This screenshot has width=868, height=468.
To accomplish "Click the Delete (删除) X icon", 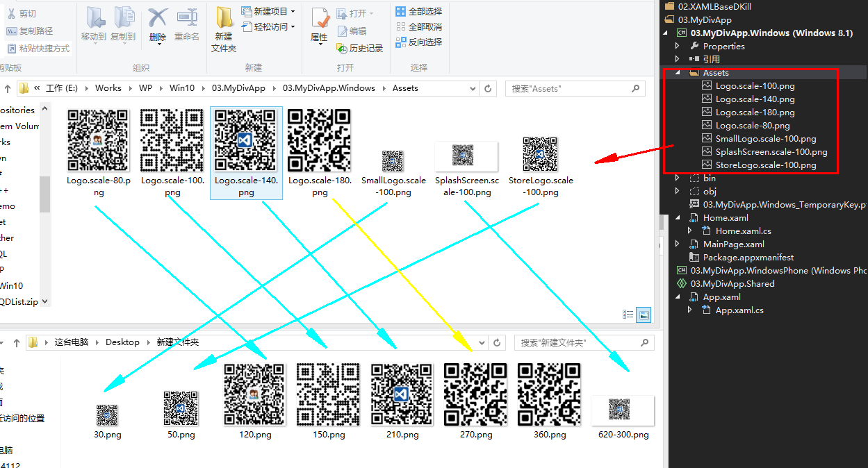I will click(158, 19).
